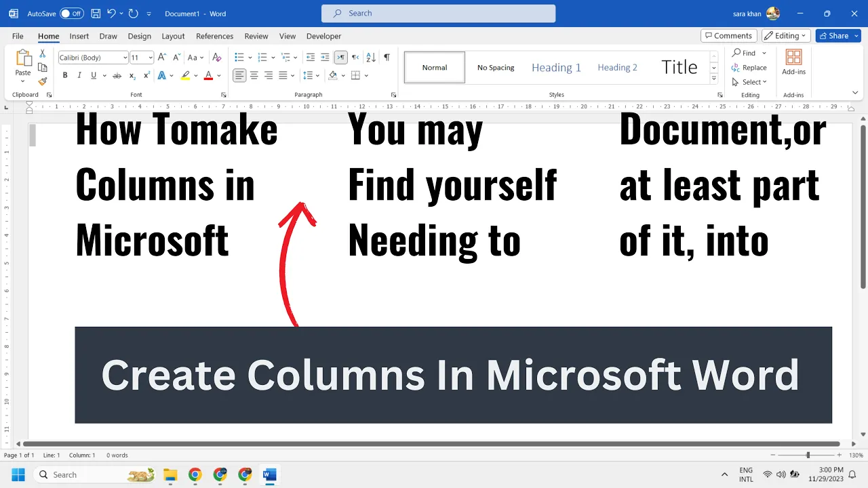
Task: Click the red font color button
Action: tap(208, 75)
